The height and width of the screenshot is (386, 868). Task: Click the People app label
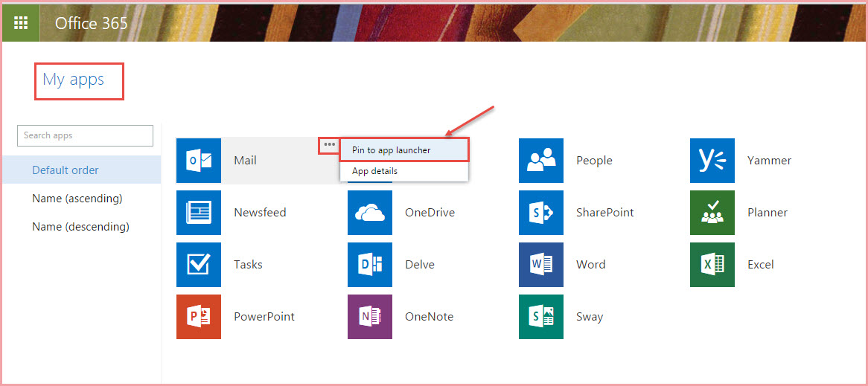(594, 161)
